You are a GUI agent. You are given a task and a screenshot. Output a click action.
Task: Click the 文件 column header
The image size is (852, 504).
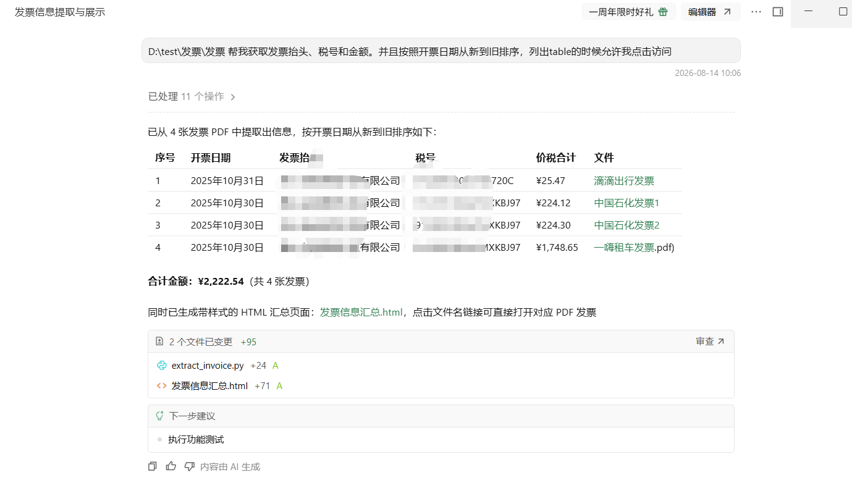(604, 158)
